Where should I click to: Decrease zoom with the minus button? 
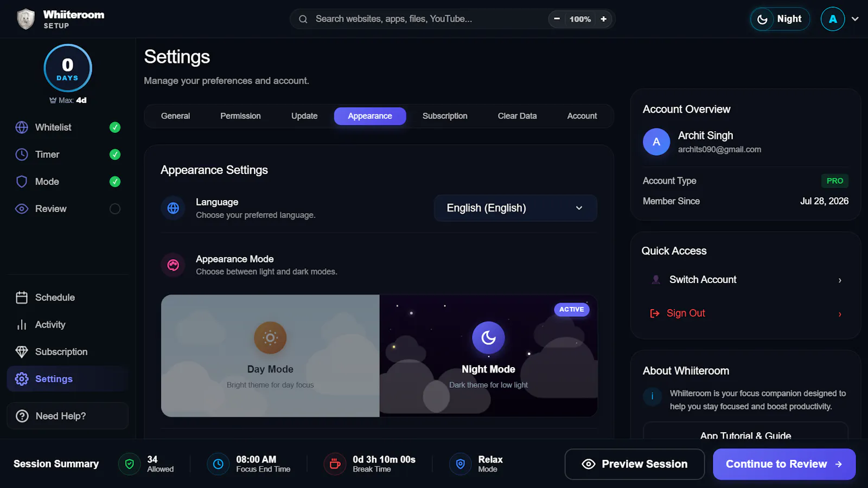tap(557, 19)
